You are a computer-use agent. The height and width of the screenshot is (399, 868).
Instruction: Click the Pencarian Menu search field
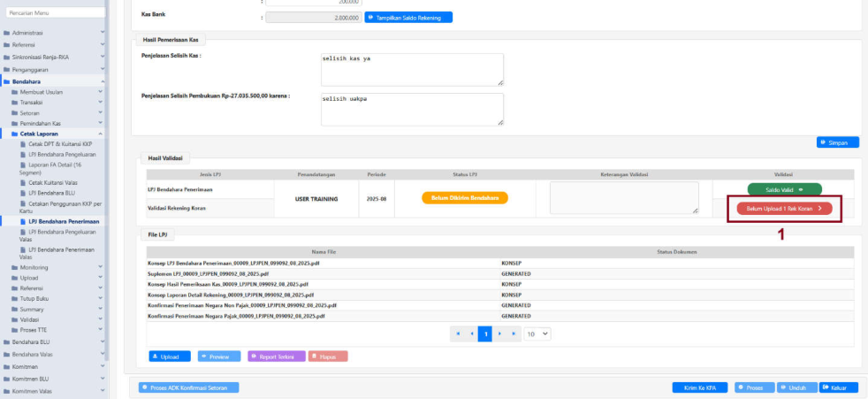point(54,12)
